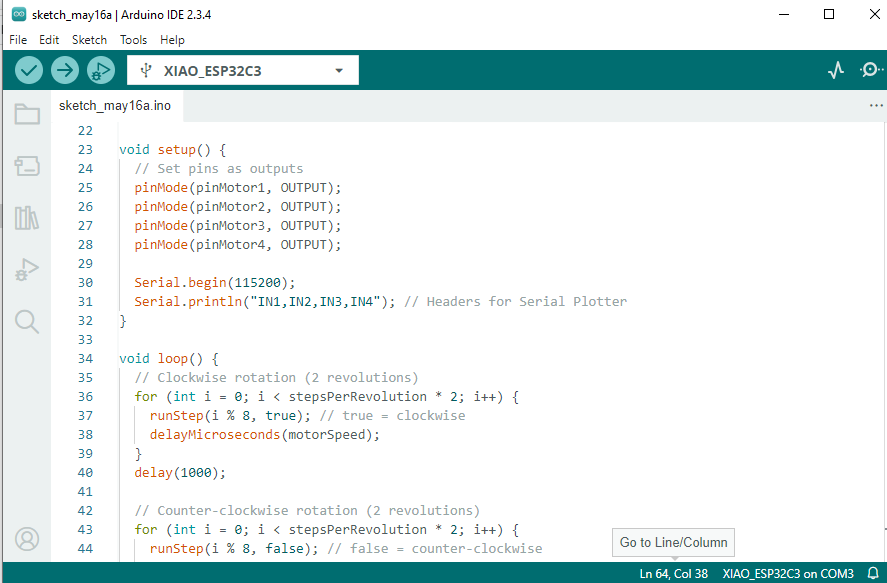Click the delay(1000) line
The width and height of the screenshot is (887, 583).
tap(180, 473)
